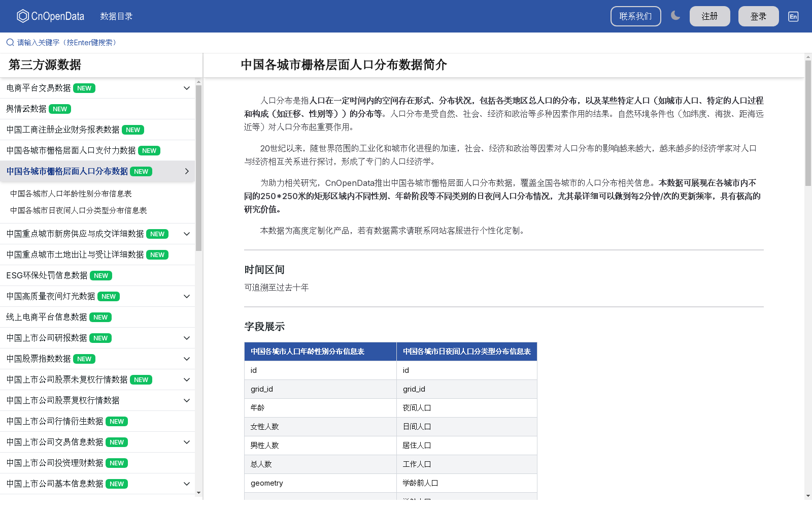The width and height of the screenshot is (812, 508).
Task: Select the geometry table cell
Action: [320, 483]
